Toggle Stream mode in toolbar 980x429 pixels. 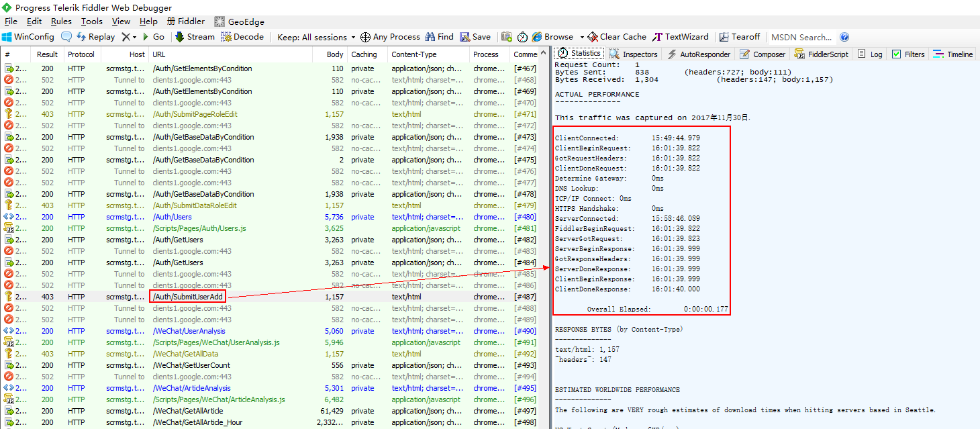point(195,37)
